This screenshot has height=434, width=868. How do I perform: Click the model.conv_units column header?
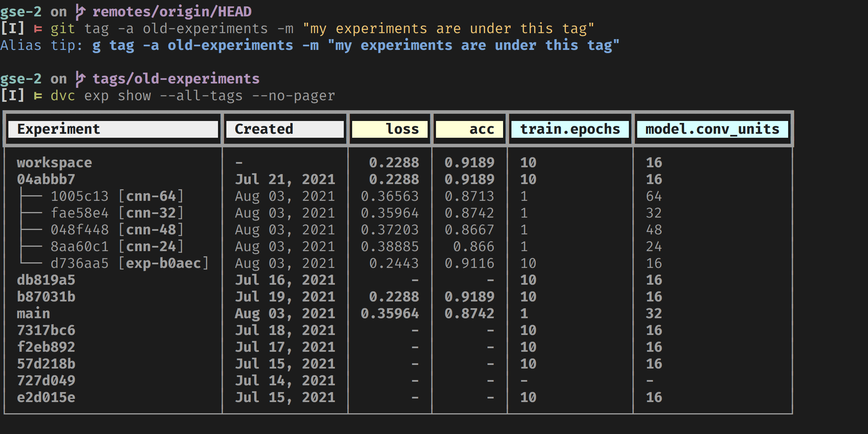click(x=712, y=129)
